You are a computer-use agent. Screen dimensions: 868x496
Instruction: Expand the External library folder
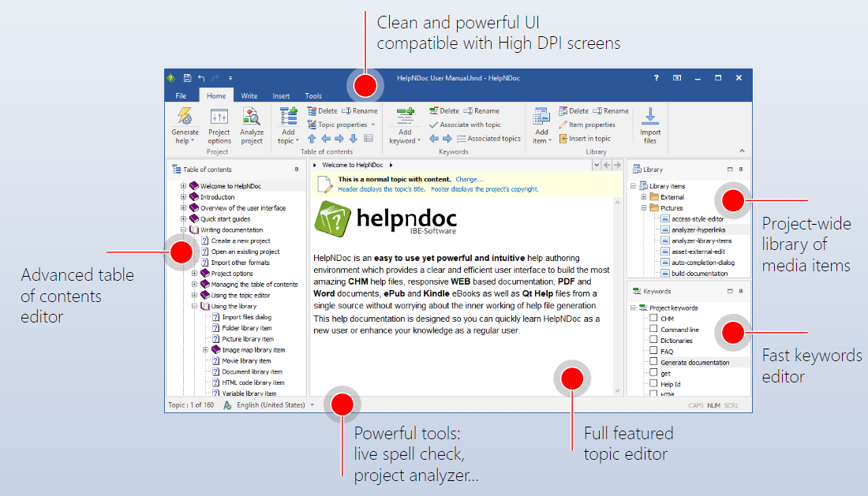tap(644, 197)
